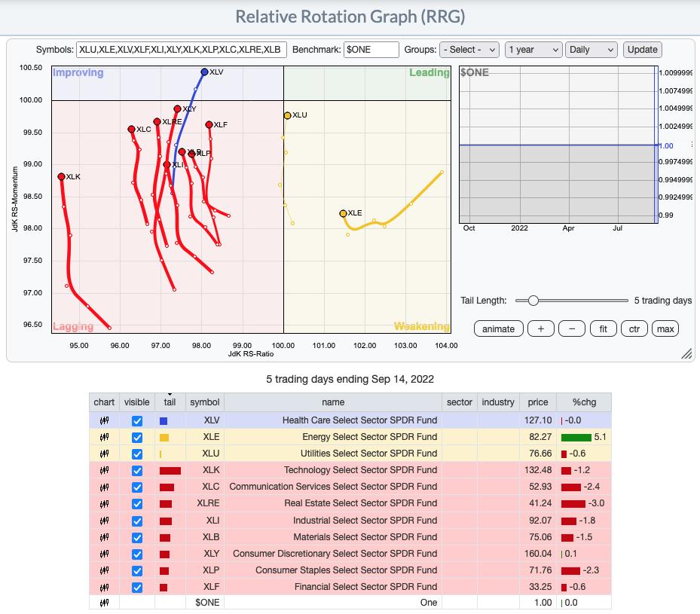This screenshot has width=700, height=614.
Task: Uncheck visibility for XLU
Action: [x=137, y=454]
